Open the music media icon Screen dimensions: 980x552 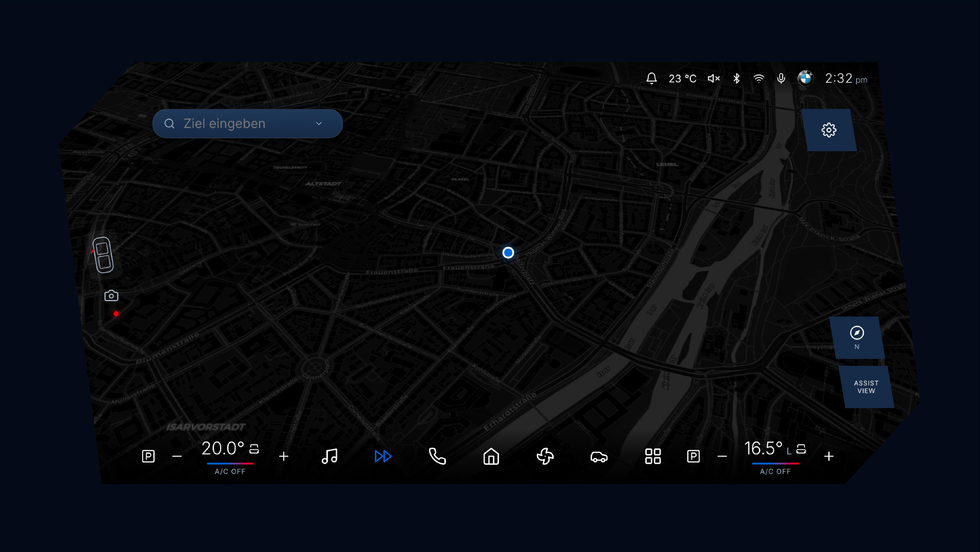click(x=330, y=456)
